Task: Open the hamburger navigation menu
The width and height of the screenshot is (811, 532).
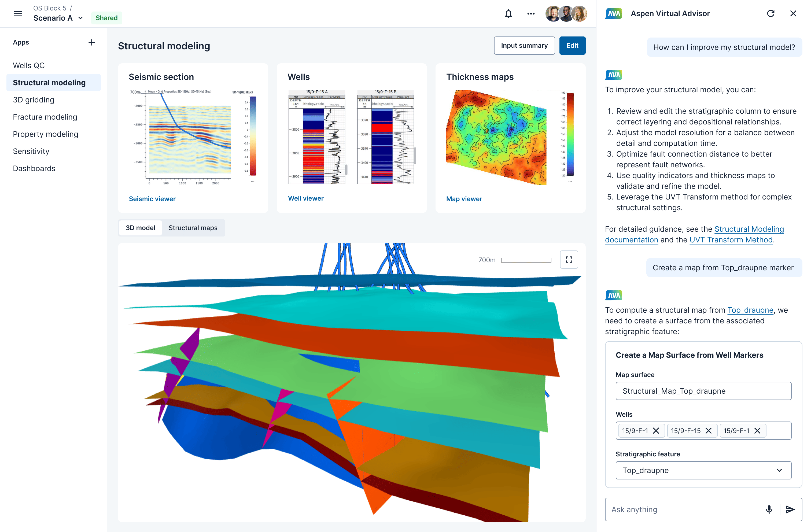Action: click(x=18, y=14)
